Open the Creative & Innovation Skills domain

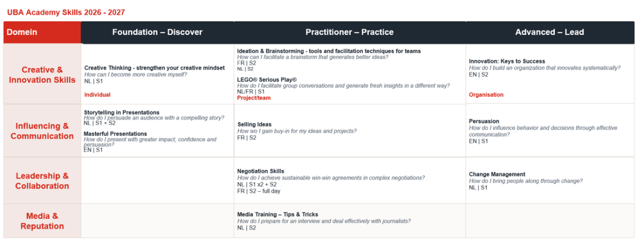tap(42, 75)
